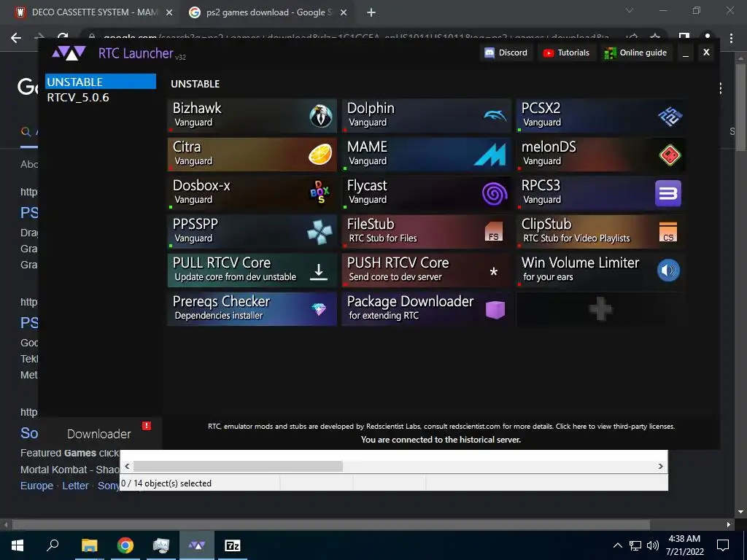Show hidden system tray icons
Viewport: 747px width, 560px height.
click(617, 545)
